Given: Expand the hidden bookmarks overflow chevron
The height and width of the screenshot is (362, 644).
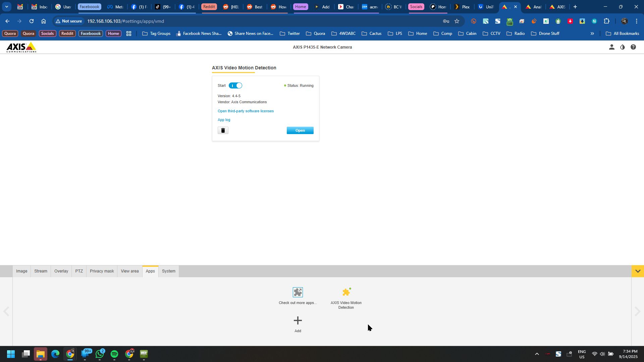Looking at the screenshot, I should click(x=592, y=34).
